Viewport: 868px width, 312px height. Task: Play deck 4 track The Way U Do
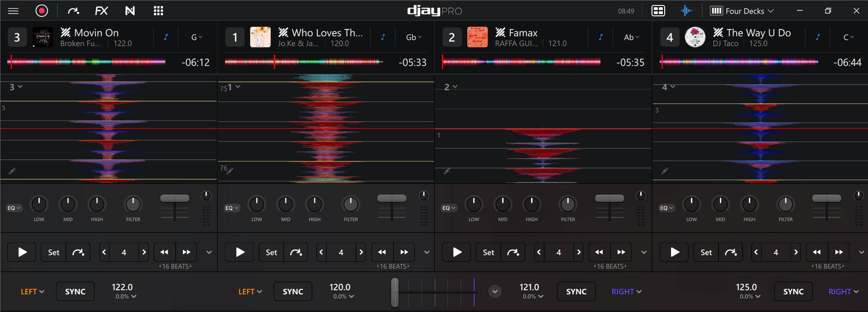pos(675,252)
